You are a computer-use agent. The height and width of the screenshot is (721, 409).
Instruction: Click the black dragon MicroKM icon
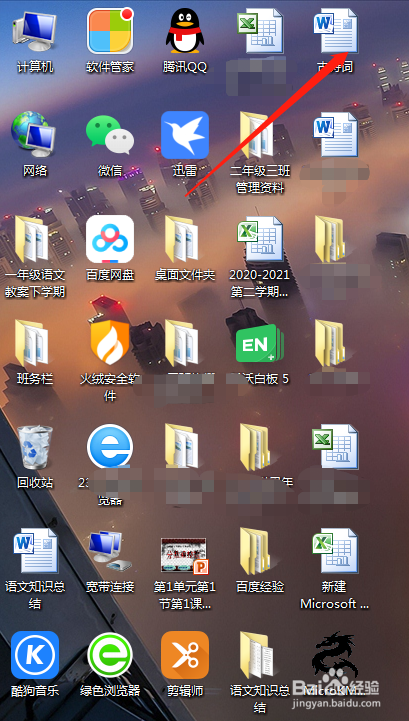(x=336, y=655)
